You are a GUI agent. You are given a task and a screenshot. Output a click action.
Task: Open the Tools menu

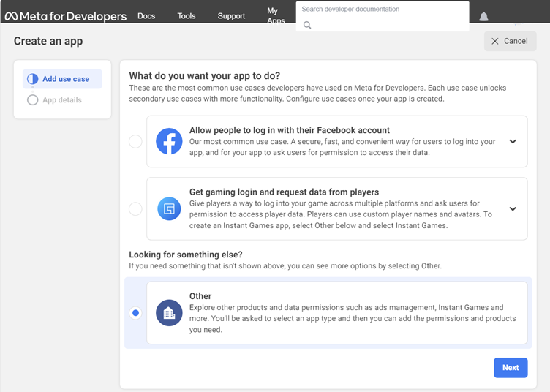point(187,16)
